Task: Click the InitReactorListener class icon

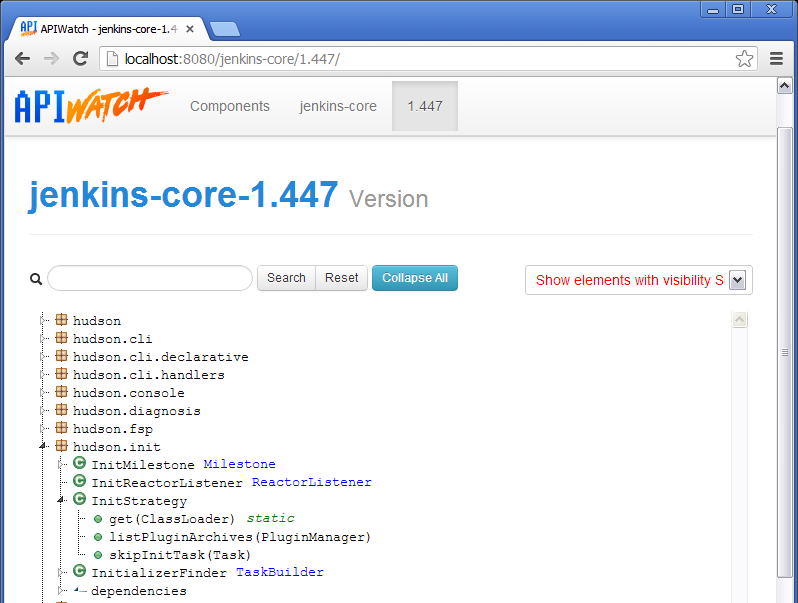Action: [79, 480]
